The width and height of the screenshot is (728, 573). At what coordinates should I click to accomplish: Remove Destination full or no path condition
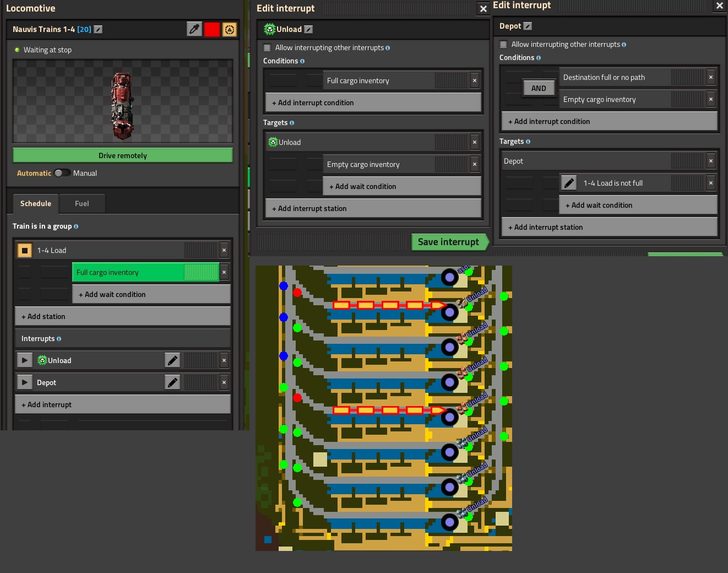pos(710,77)
